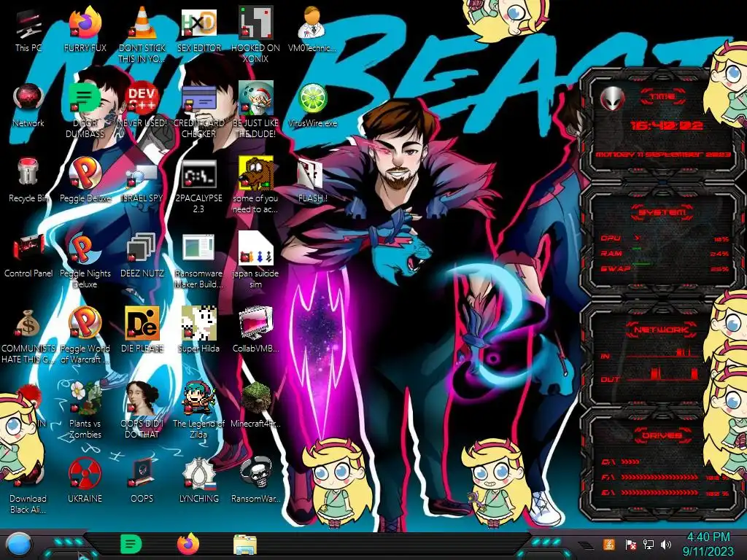Screen dimensions: 747x560
Task: Launch Peggle World of Warcraft shortcut
Action: [x=85, y=335]
